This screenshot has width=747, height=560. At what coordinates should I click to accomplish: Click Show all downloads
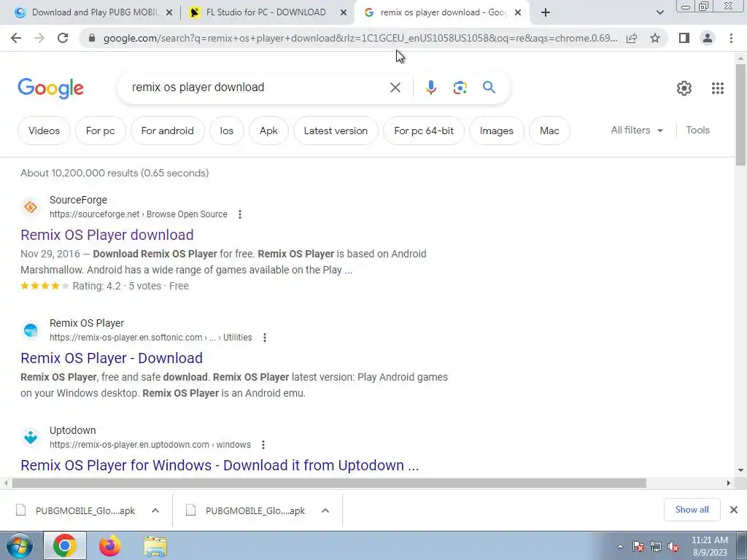692,510
